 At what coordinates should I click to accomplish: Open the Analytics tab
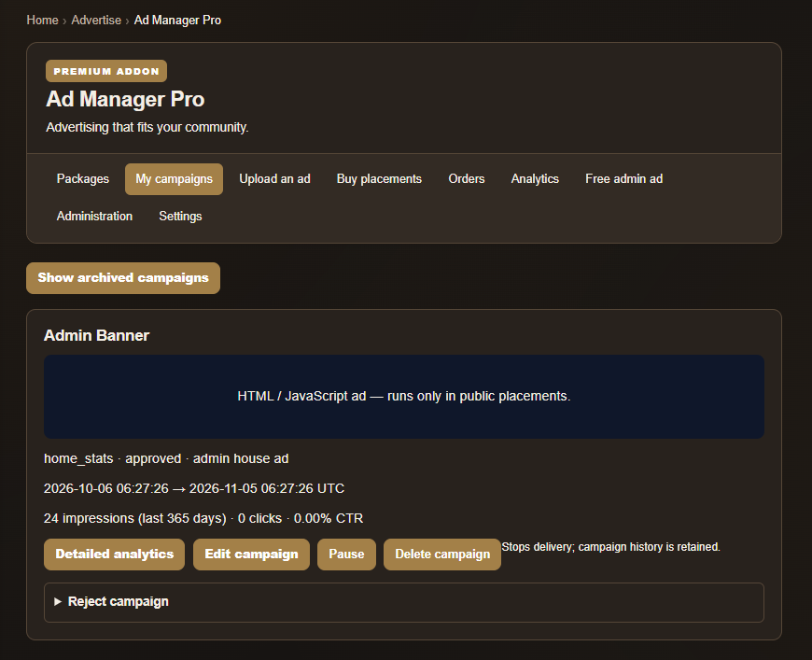point(535,179)
